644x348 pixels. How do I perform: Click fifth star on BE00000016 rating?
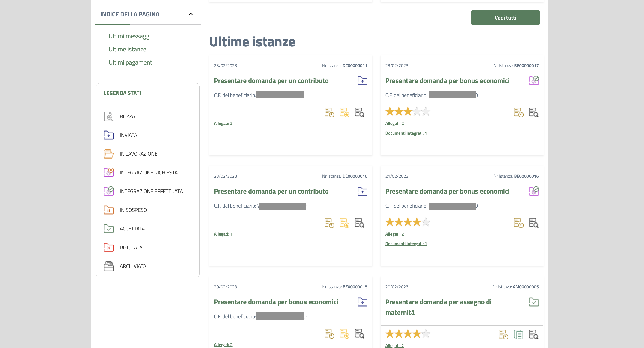426,222
